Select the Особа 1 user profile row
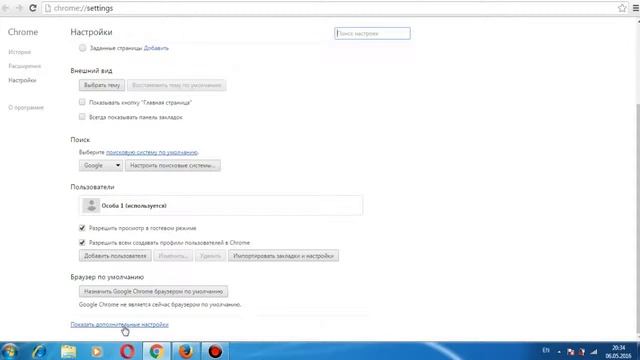The width and height of the screenshot is (640, 360). click(x=221, y=205)
